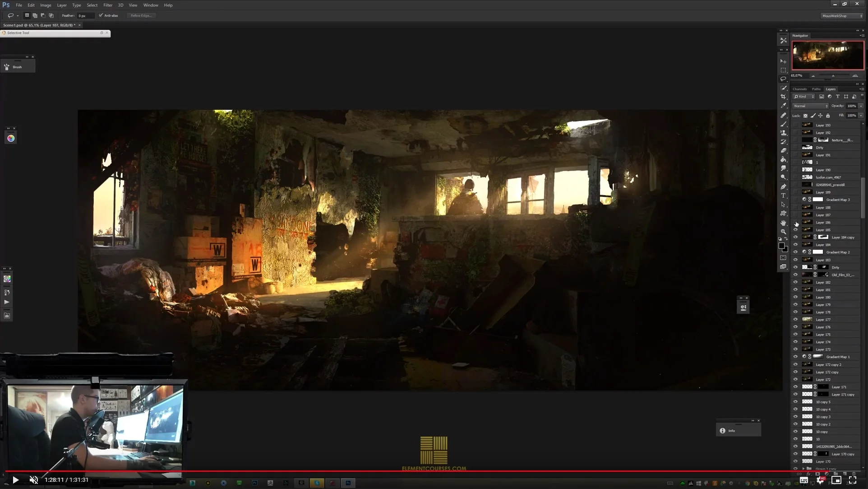The height and width of the screenshot is (489, 868).
Task: Open the Lasso tool preset picker arrow
Action: point(18,16)
